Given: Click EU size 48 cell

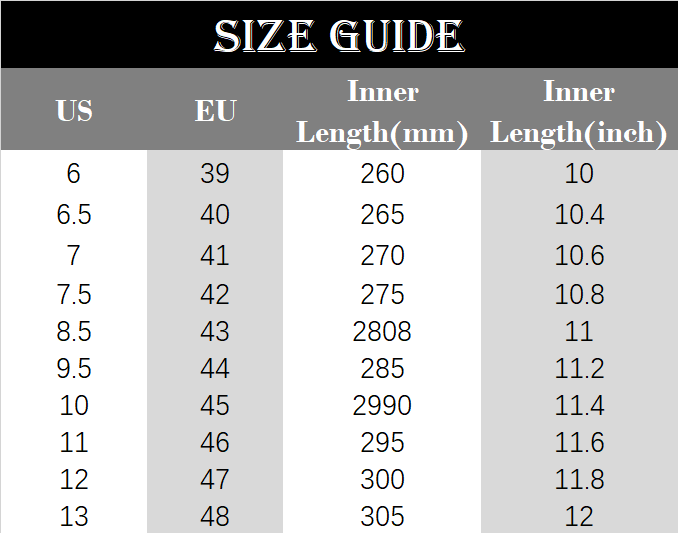Looking at the screenshot, I should pos(215,516).
